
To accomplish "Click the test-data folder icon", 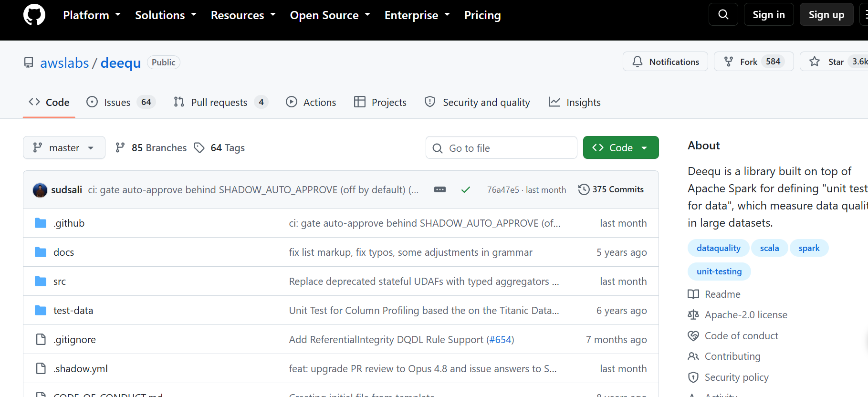I will [41, 311].
